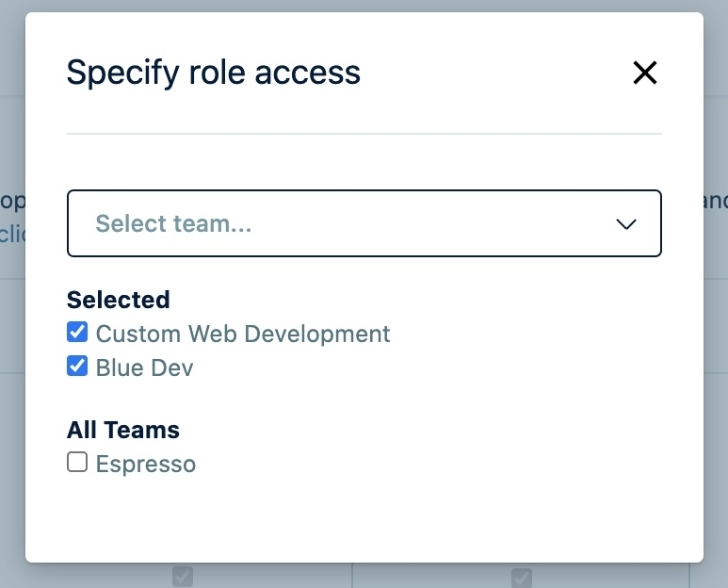Click the Blue Dev team label

144,367
